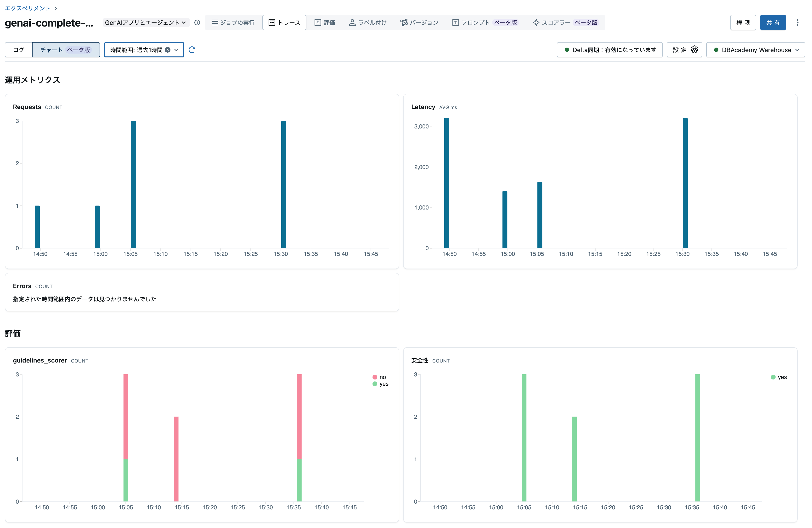Switch to the ログ view

click(x=19, y=50)
